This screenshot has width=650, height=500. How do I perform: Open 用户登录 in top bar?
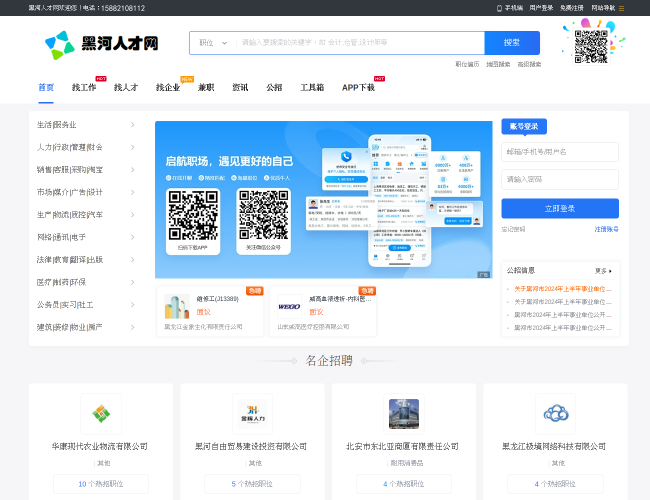[541, 8]
